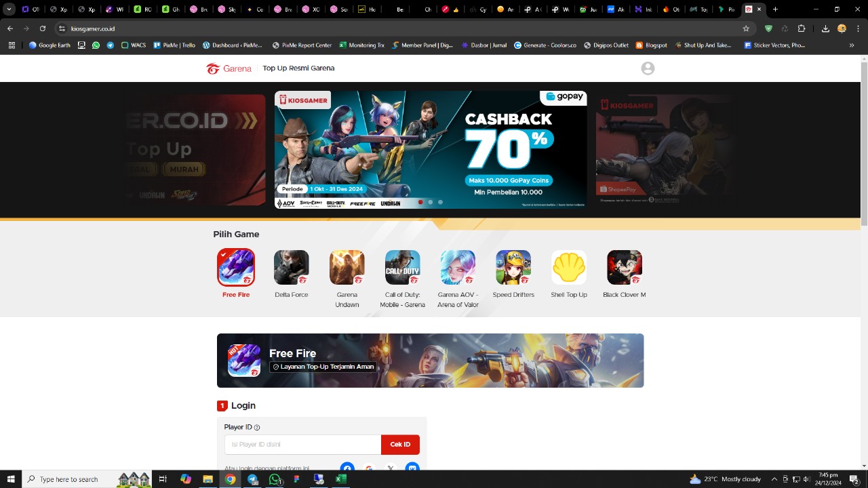Open the clock showing 7:45 pm
The image size is (868, 488).
pos(829,479)
